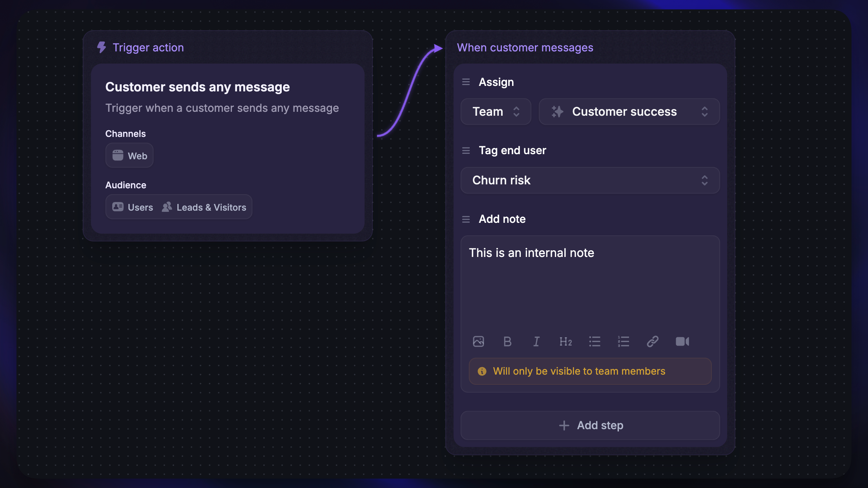Viewport: 868px width, 488px height.
Task: Insert bulleted list in note
Action: (594, 341)
